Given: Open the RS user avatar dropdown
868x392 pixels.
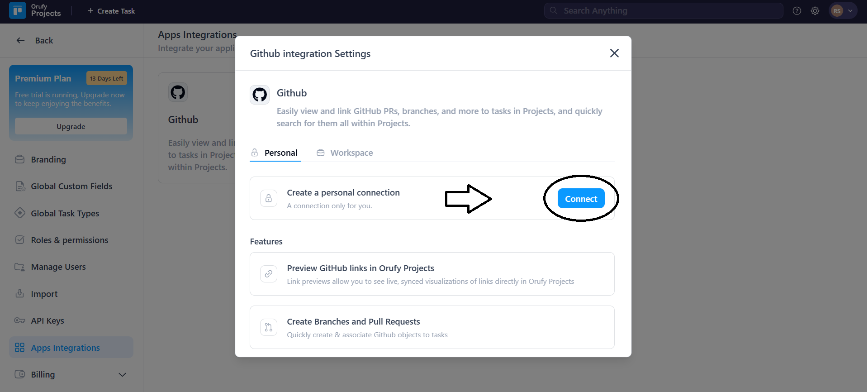Looking at the screenshot, I should (842, 11).
